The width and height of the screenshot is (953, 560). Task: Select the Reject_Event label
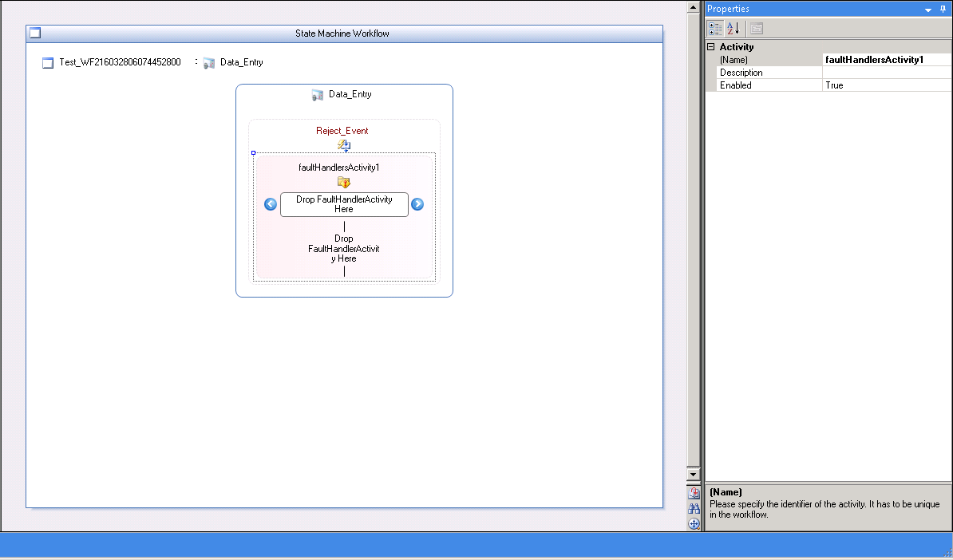click(x=342, y=131)
